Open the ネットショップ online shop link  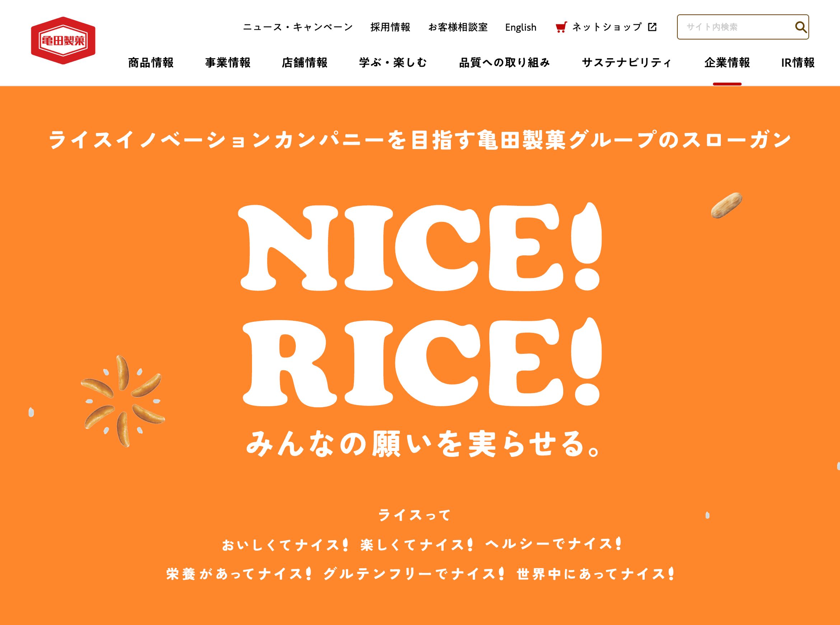pyautogui.click(x=606, y=27)
